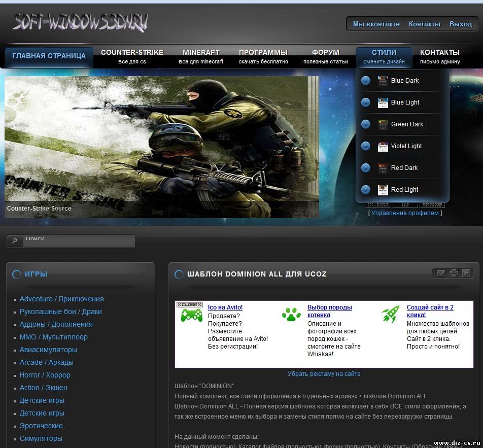
Task: Open the КОНТАКТЫ письмо админу menu item
Action: (440, 57)
